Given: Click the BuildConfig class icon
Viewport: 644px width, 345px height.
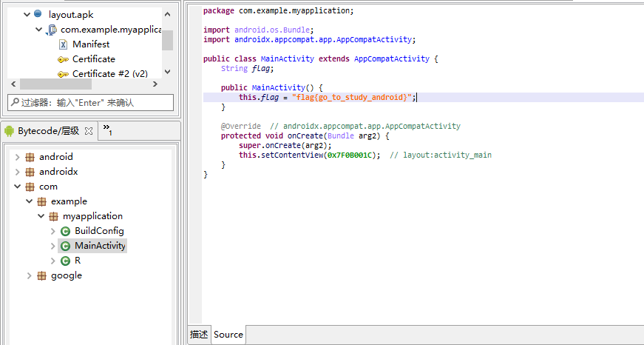Looking at the screenshot, I should click(65, 231).
